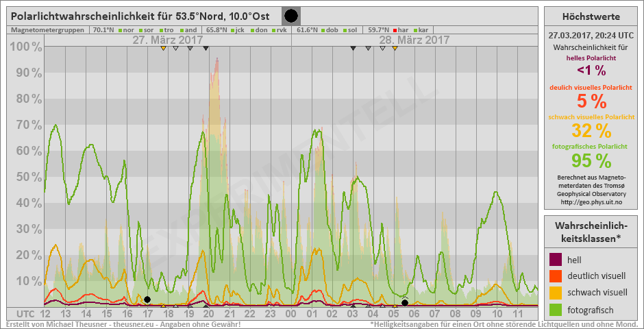This screenshot has width=644, height=329.
Task: Click the '27. März 2017' date label
Action: point(167,40)
